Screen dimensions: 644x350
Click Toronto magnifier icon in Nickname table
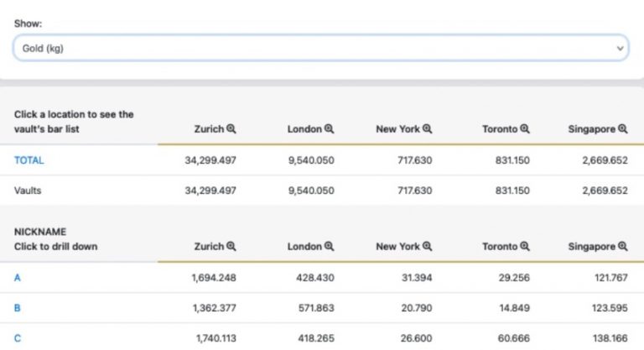point(525,247)
